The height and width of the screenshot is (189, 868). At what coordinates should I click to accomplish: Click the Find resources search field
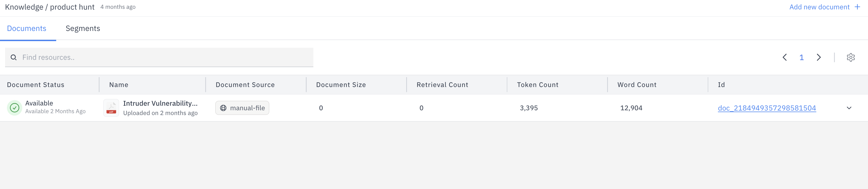[x=158, y=57]
